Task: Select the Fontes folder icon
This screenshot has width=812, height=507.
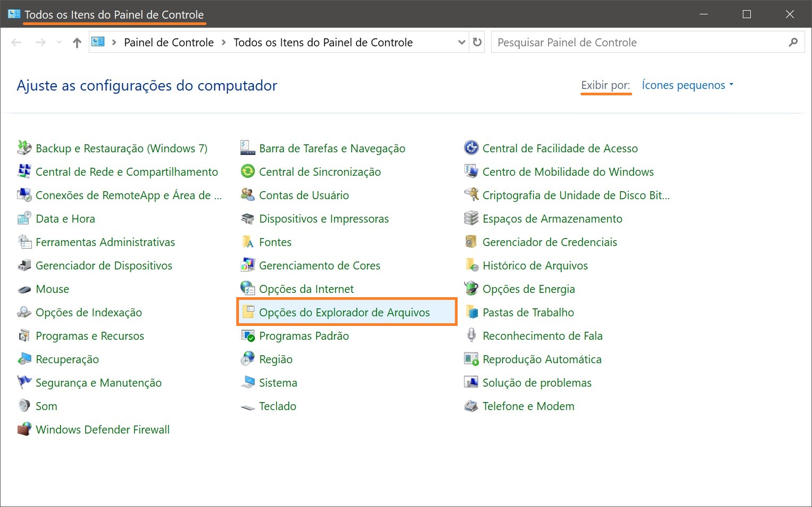Action: click(x=247, y=242)
